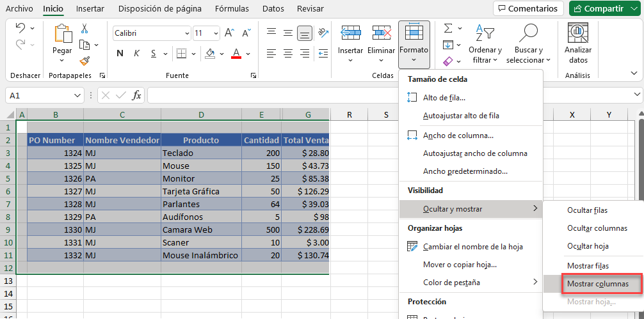This screenshot has width=644, height=319.
Task: Open Portapapeles dialog launcher
Action: pyautogui.click(x=102, y=75)
